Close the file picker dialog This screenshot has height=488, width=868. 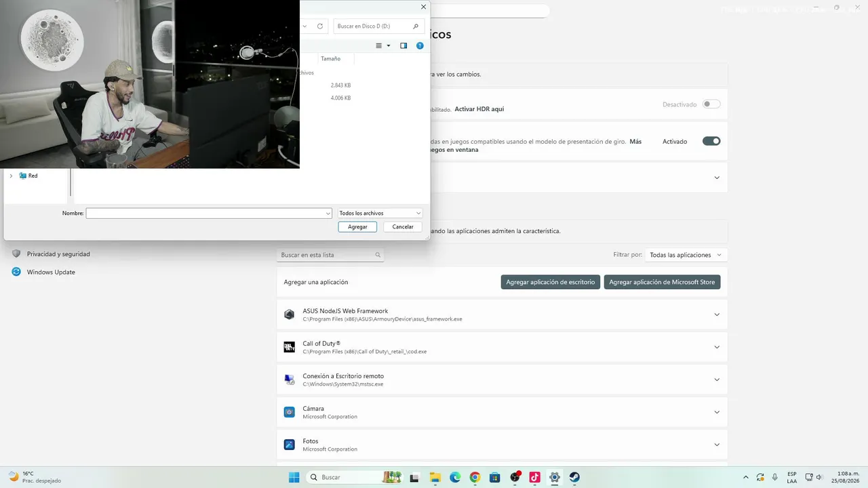(x=424, y=7)
